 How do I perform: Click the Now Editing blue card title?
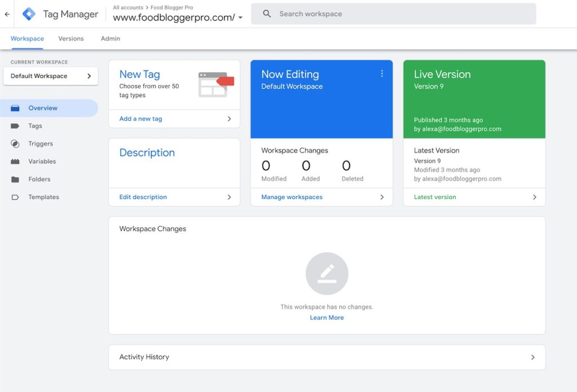pyautogui.click(x=290, y=74)
